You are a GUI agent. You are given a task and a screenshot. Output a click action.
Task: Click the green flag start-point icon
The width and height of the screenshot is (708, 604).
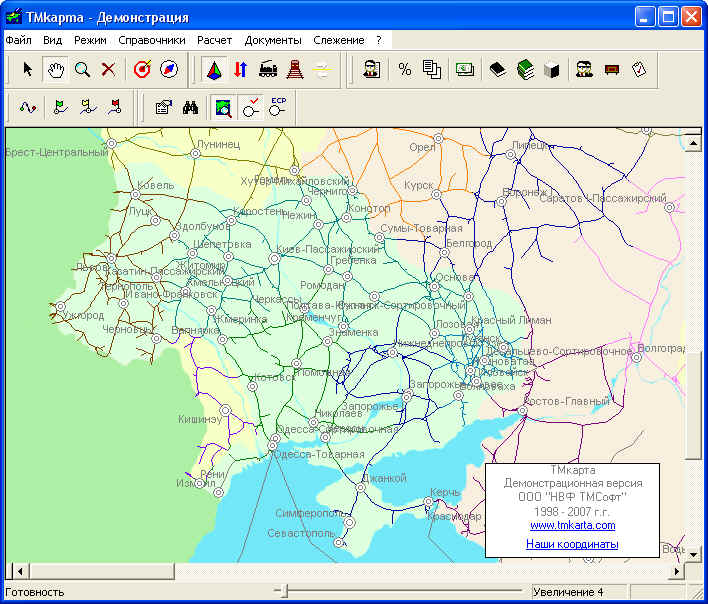pyautogui.click(x=61, y=108)
